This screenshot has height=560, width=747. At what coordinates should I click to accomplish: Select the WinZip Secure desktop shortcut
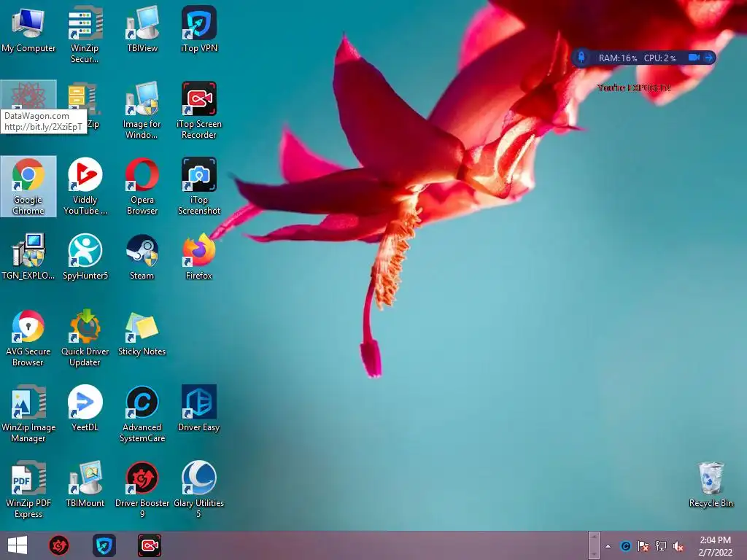click(85, 34)
